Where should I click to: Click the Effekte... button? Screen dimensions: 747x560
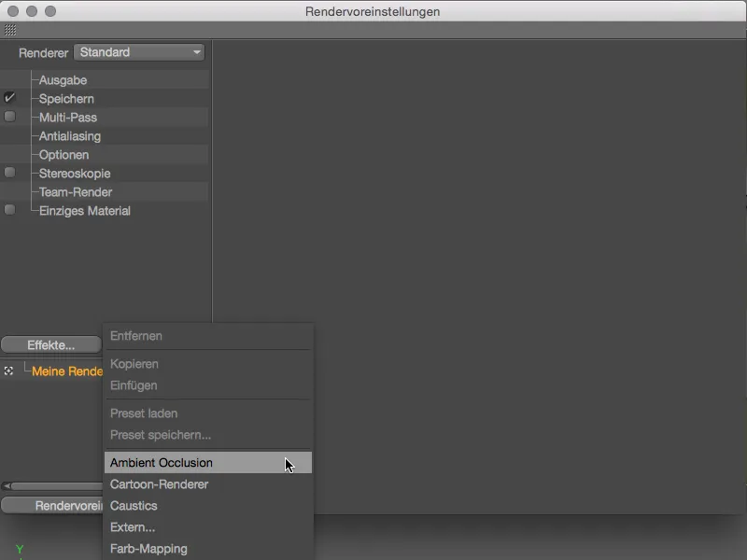pyautogui.click(x=51, y=344)
